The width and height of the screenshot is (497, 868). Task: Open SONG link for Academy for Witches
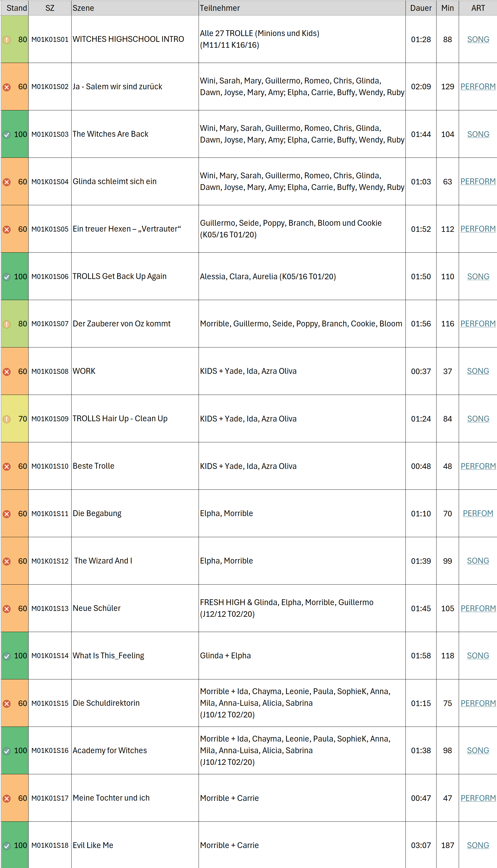pyautogui.click(x=478, y=750)
